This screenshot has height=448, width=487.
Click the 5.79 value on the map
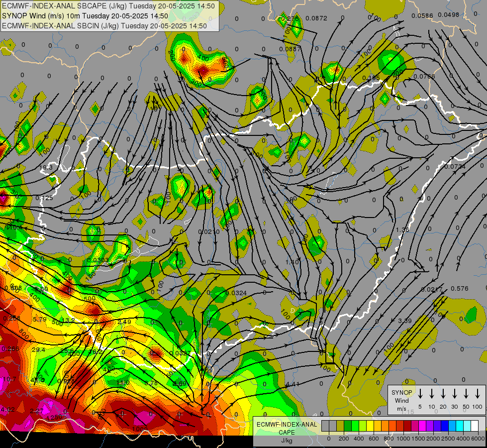[x=39, y=319]
